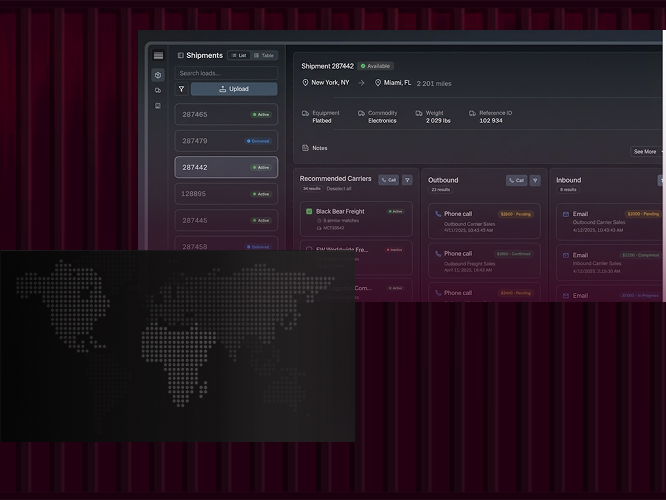Select the package/shipments icon in the sidebar

[x=158, y=75]
